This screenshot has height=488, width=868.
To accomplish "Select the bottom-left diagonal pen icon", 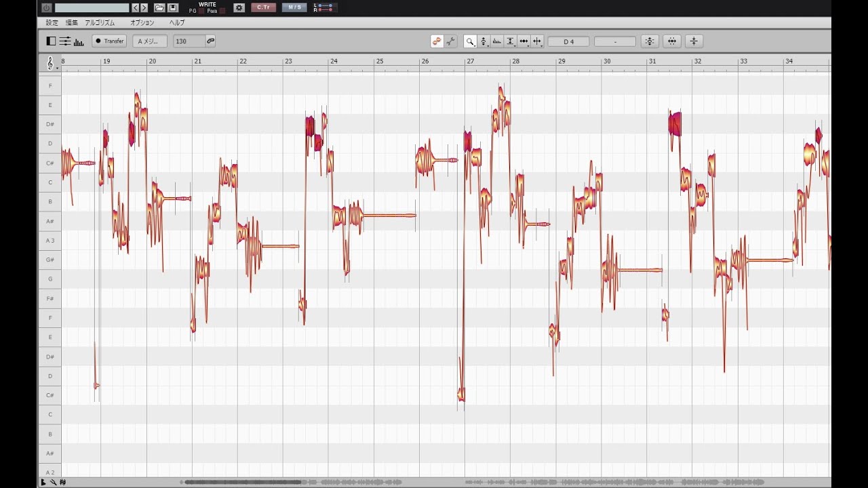I will (x=54, y=483).
